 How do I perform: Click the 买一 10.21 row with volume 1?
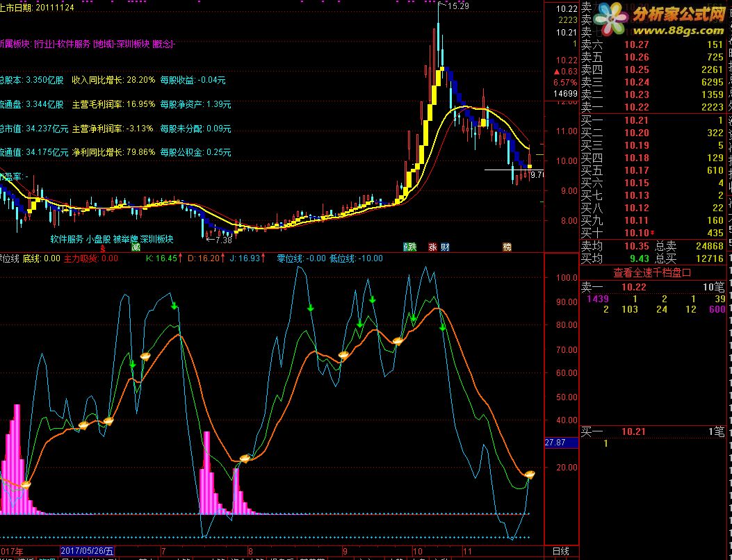tap(652, 120)
